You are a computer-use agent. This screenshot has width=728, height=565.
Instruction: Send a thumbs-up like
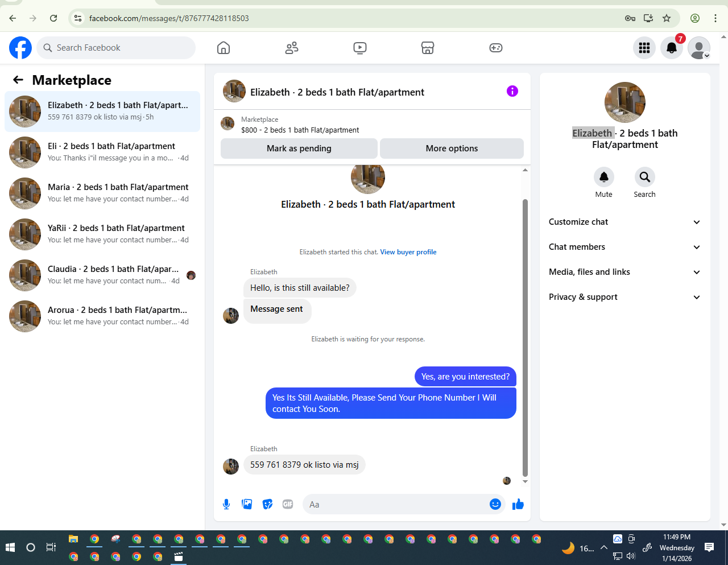[x=518, y=504]
